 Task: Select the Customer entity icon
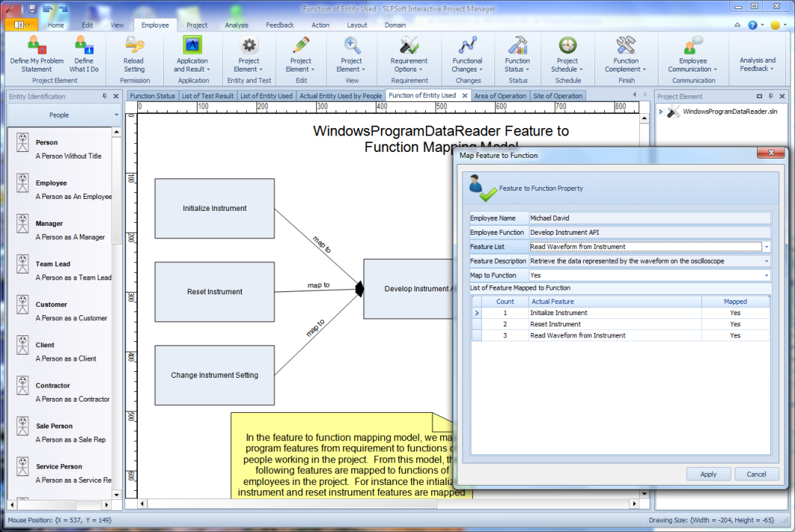(x=22, y=305)
